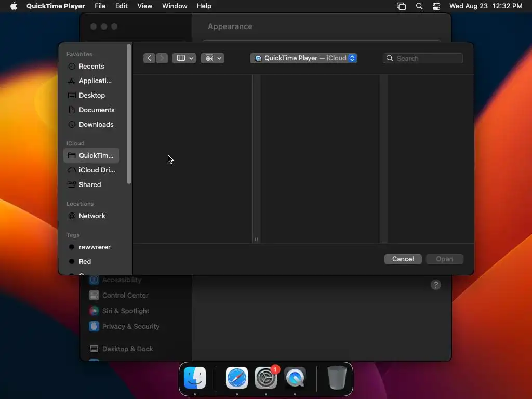Image resolution: width=532 pixels, height=399 pixels.
Task: Click the iCloud section header
Action: tap(75, 143)
